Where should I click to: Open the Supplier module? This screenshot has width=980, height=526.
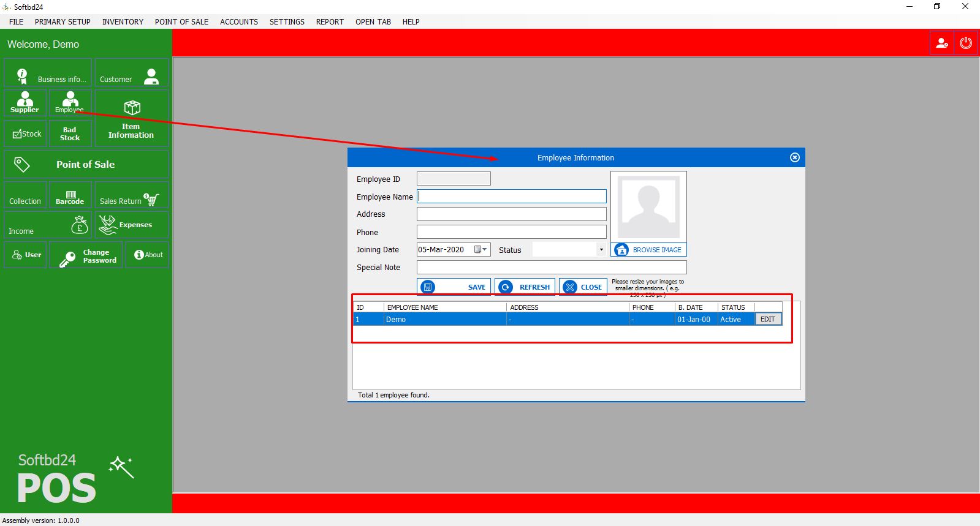(25, 102)
